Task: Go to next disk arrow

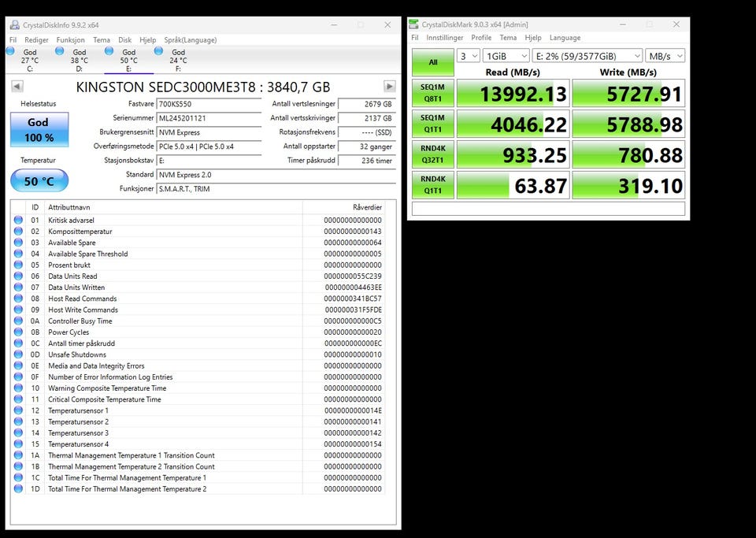Action: point(390,87)
